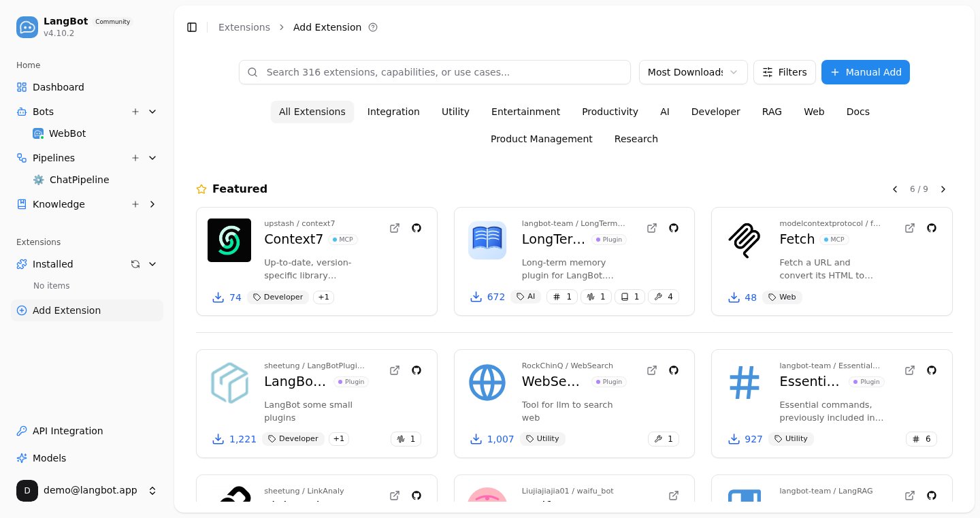Screen dimensions: 980x518
Task: Open Essential commands GitHub icon
Action: tap(932, 370)
